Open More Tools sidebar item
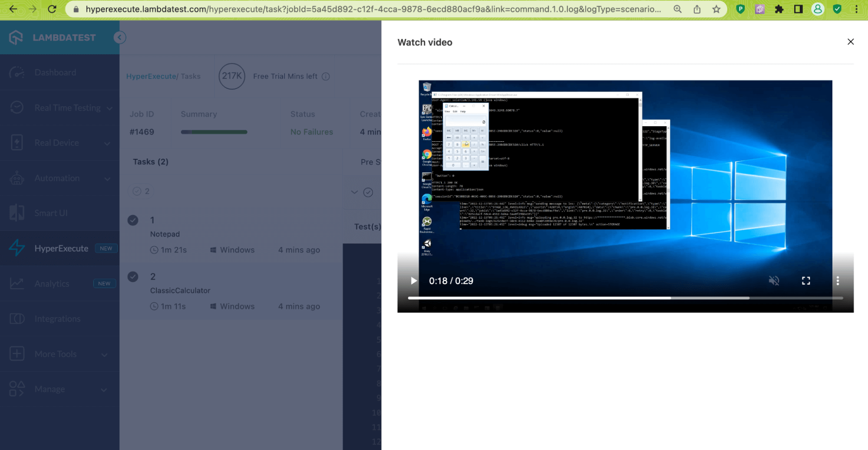 coord(55,354)
